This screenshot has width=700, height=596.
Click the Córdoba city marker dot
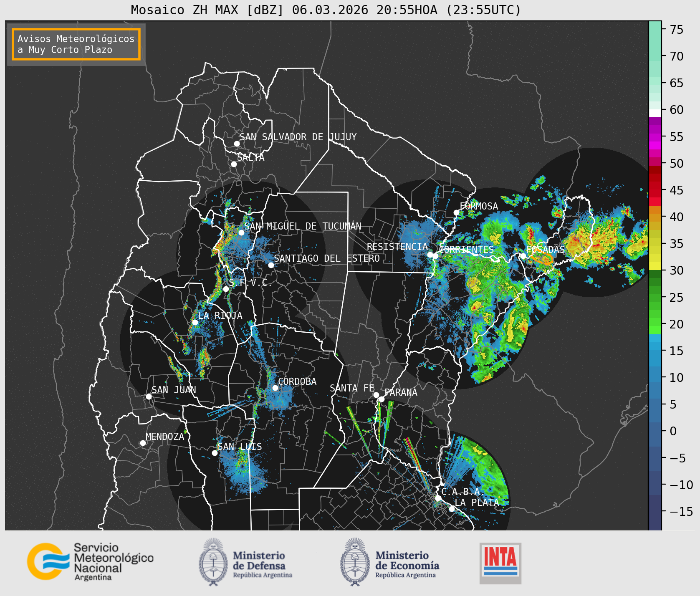click(275, 388)
